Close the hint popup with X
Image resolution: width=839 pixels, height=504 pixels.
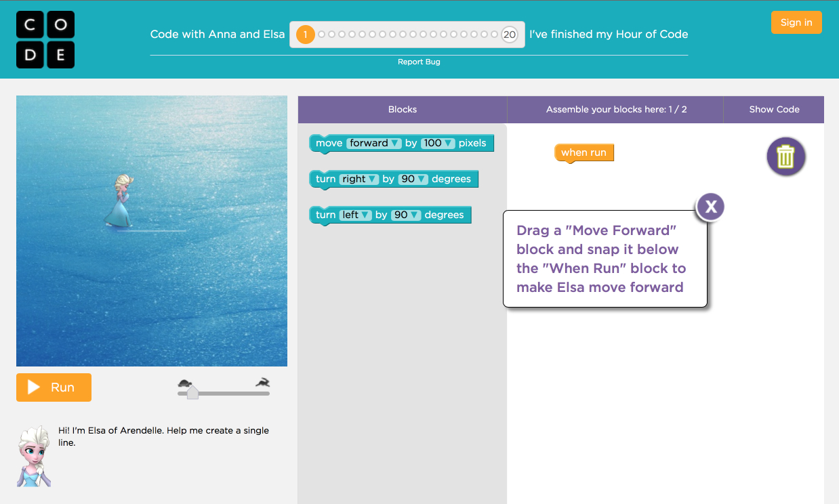(710, 207)
